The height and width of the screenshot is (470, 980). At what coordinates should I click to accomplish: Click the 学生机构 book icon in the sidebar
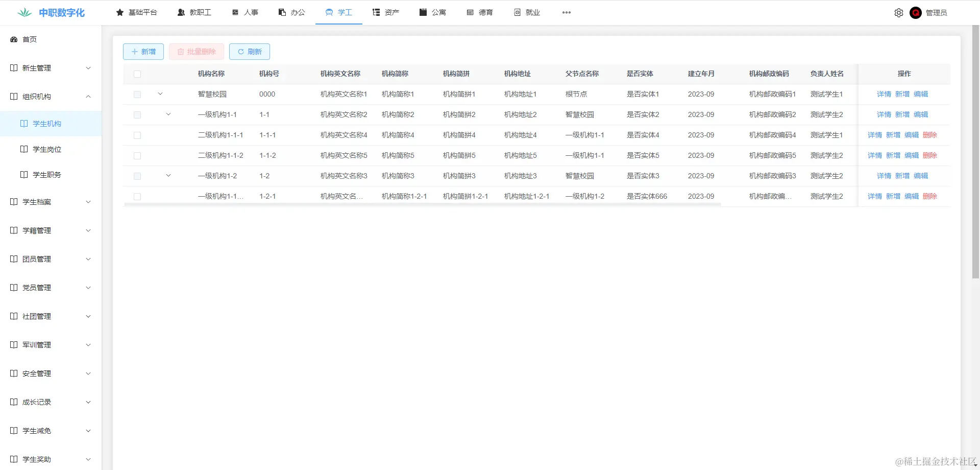[x=24, y=124]
